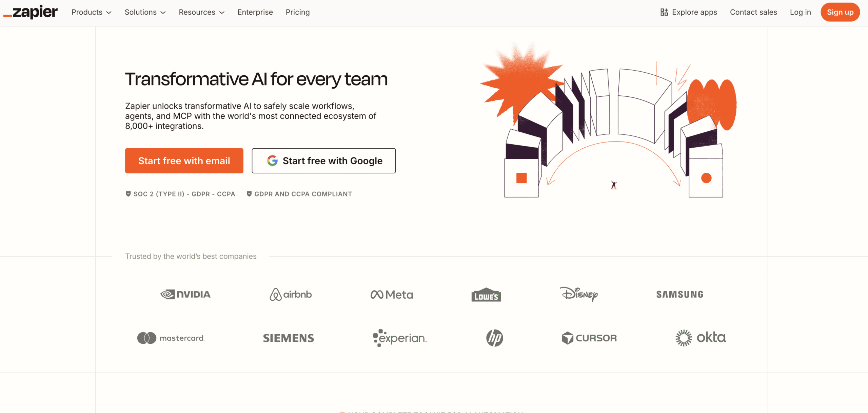This screenshot has width=868, height=413.
Task: Select the NVIDIA company logo
Action: (x=185, y=294)
